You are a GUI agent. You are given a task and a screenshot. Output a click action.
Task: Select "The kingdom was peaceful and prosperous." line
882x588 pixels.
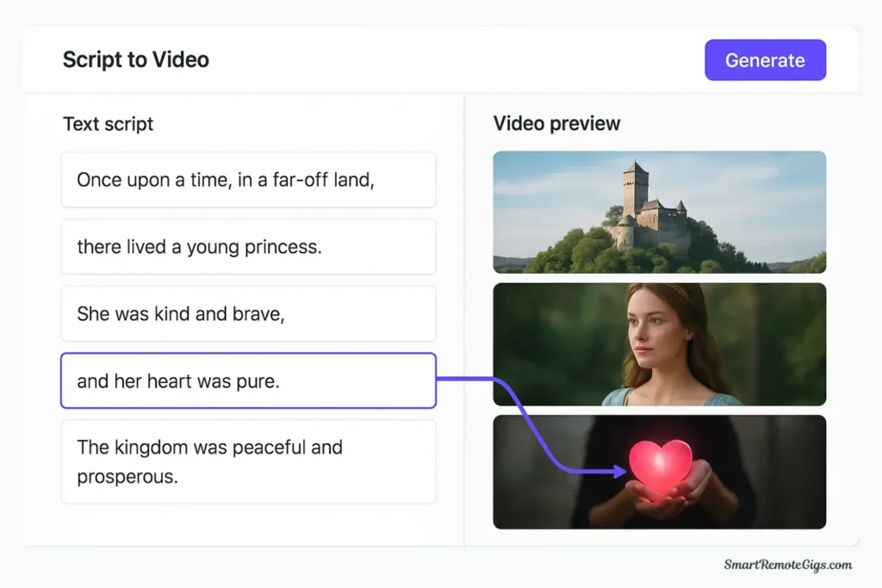pyautogui.click(x=248, y=461)
